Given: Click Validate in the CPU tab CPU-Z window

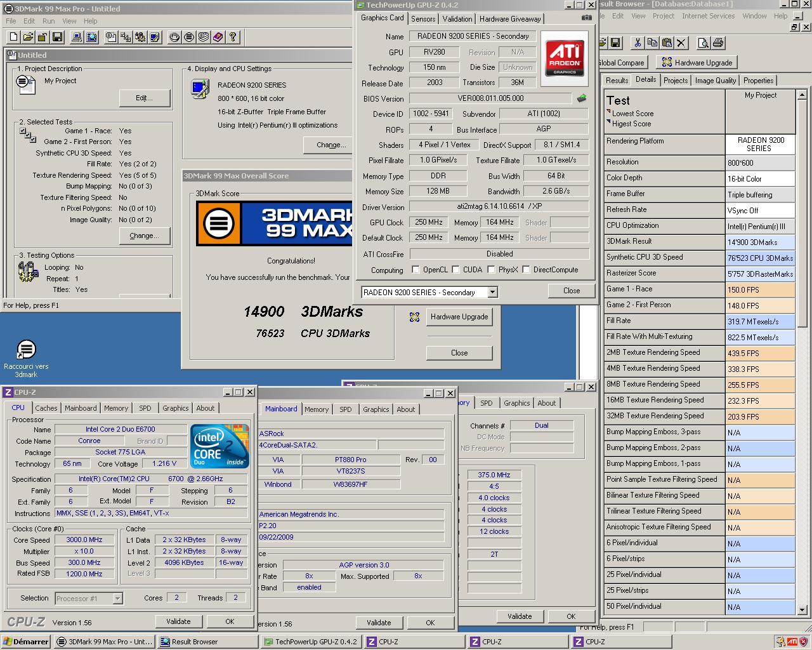Looking at the screenshot, I should coord(178,621).
